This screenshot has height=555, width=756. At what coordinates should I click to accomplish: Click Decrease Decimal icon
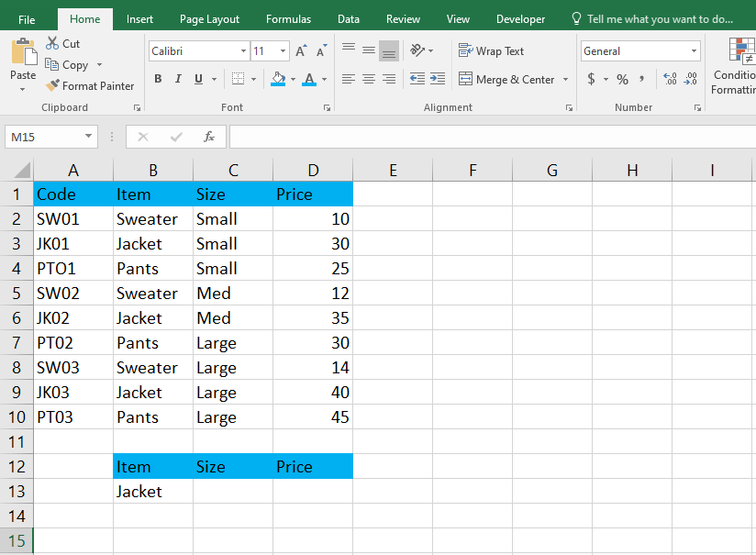coord(691,79)
